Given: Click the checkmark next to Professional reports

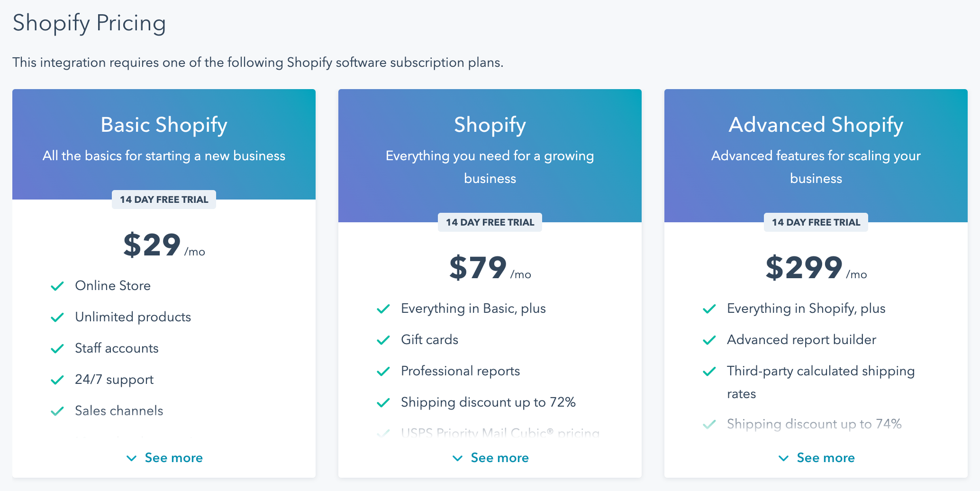Looking at the screenshot, I should pos(383,371).
